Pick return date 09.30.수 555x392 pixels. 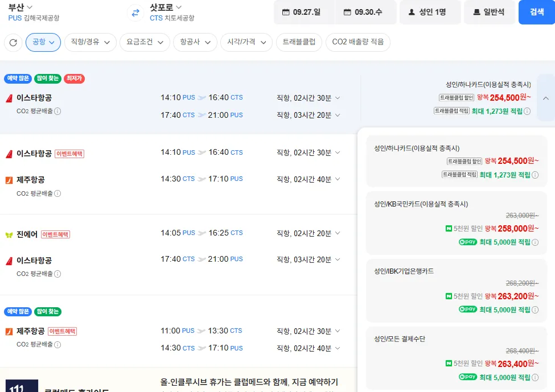coord(365,12)
